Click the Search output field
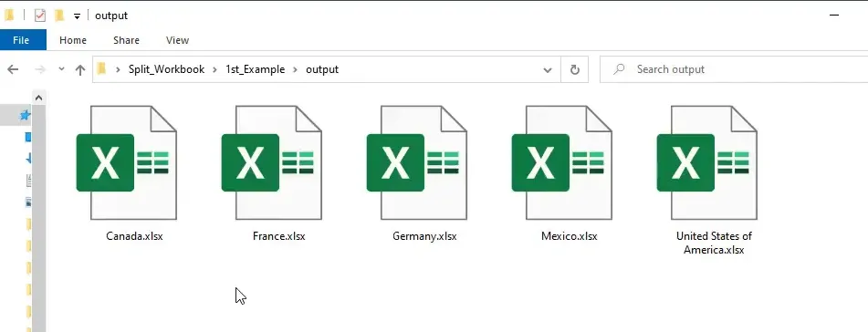868x332 pixels. [x=734, y=69]
